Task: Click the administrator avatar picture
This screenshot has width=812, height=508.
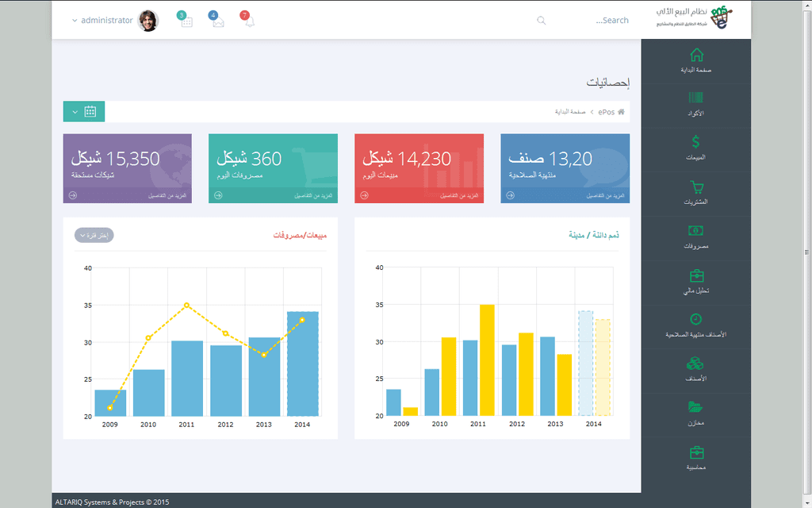Action: tap(148, 21)
